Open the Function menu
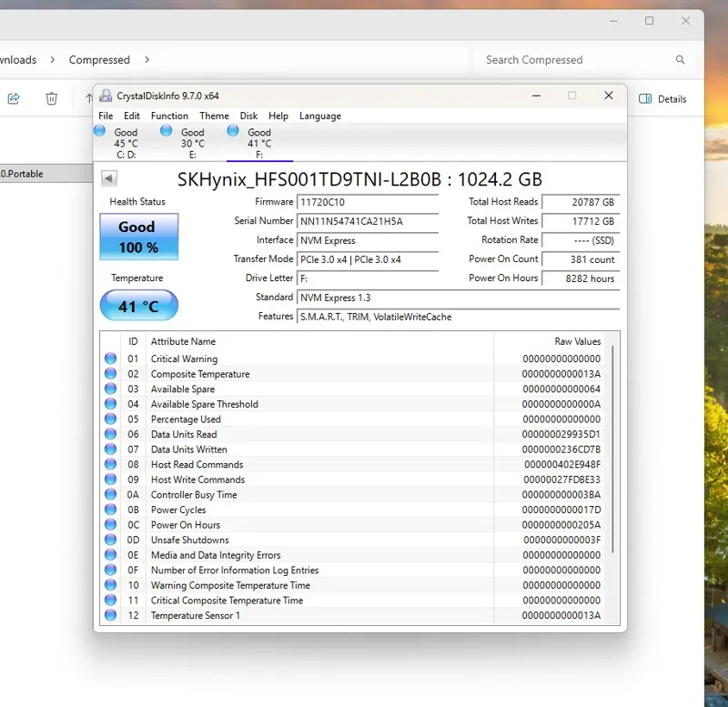This screenshot has height=707, width=728. pyautogui.click(x=169, y=116)
